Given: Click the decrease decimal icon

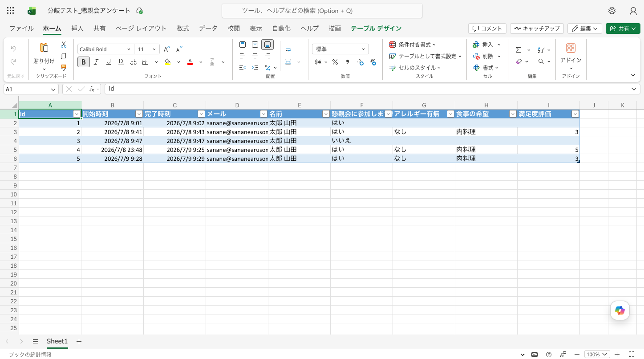Looking at the screenshot, I should click(x=373, y=62).
